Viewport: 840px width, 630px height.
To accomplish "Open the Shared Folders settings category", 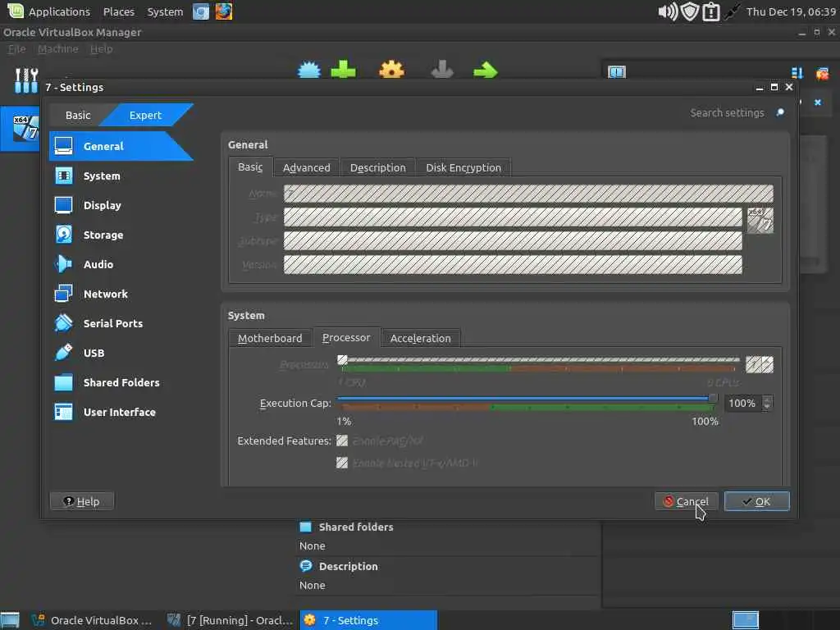I will [121, 382].
